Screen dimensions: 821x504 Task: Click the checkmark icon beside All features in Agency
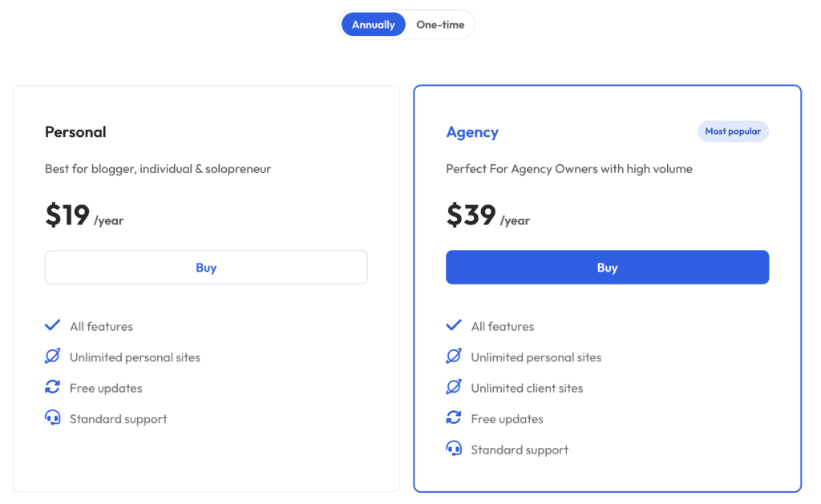point(454,325)
